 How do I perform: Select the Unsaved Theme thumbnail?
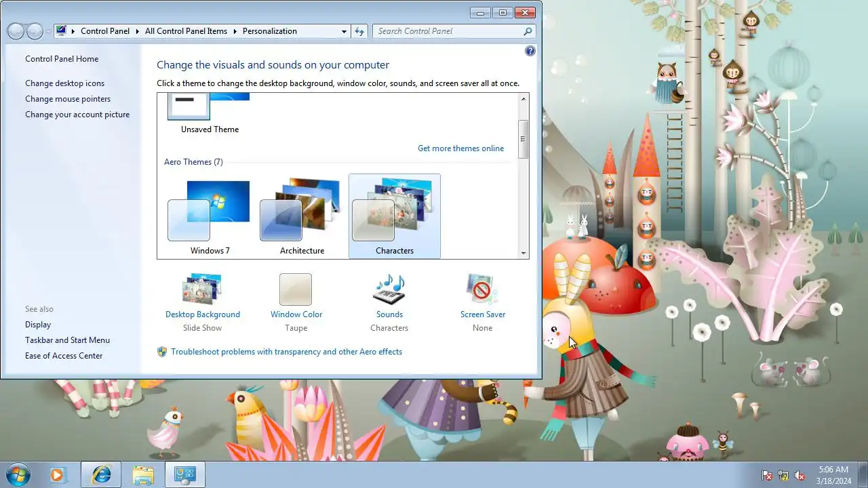(210, 114)
